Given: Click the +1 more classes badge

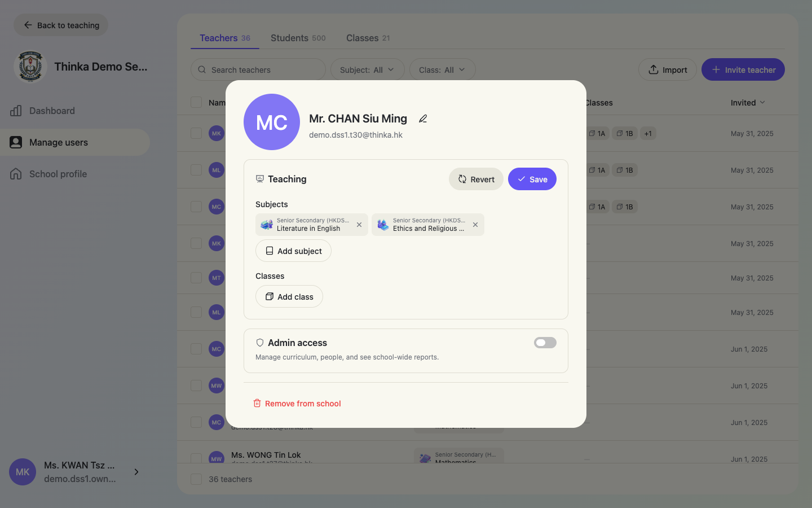Looking at the screenshot, I should [x=648, y=133].
